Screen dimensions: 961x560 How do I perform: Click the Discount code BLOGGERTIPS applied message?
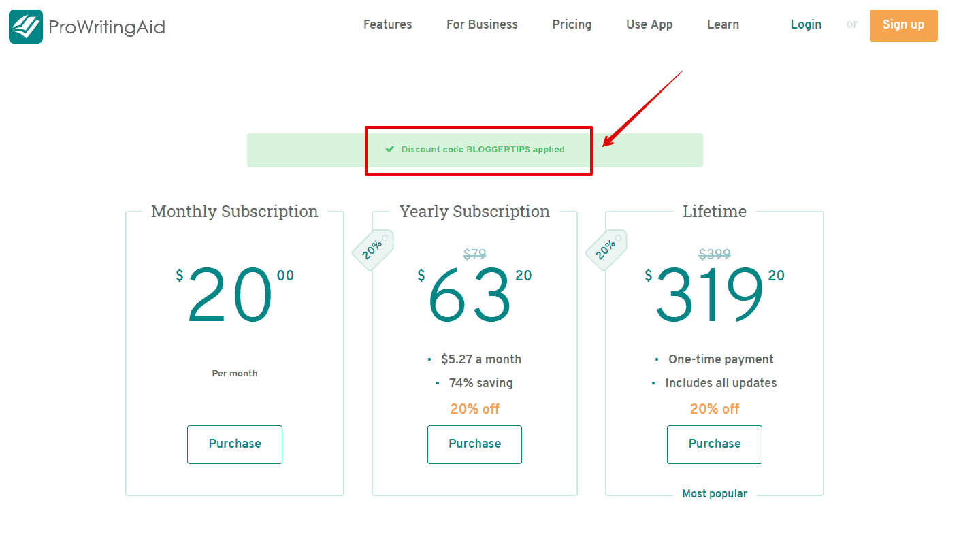[x=483, y=150]
